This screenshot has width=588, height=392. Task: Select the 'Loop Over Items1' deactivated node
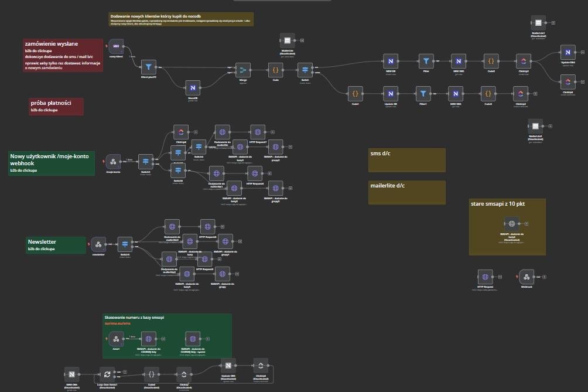pyautogui.click(x=107, y=374)
